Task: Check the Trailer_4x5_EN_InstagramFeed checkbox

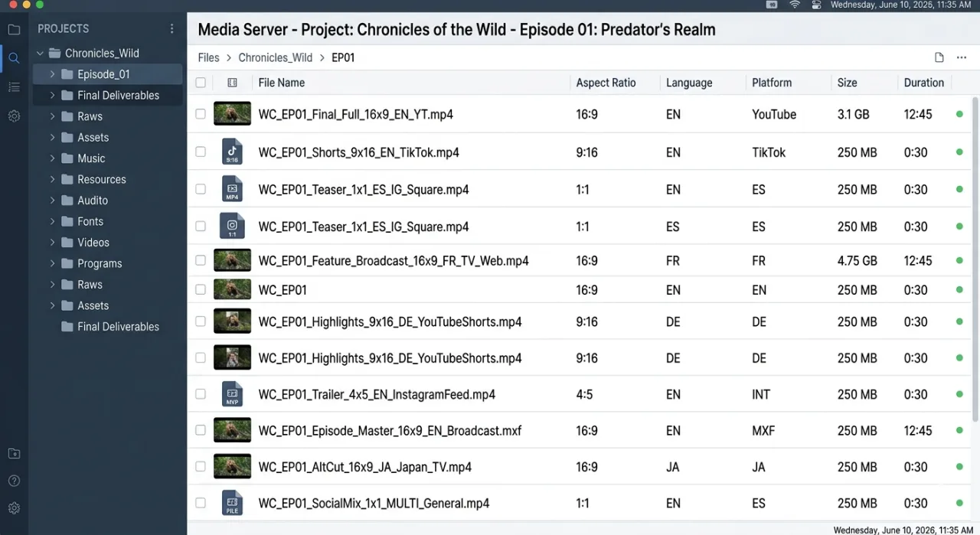Action: pyautogui.click(x=201, y=394)
